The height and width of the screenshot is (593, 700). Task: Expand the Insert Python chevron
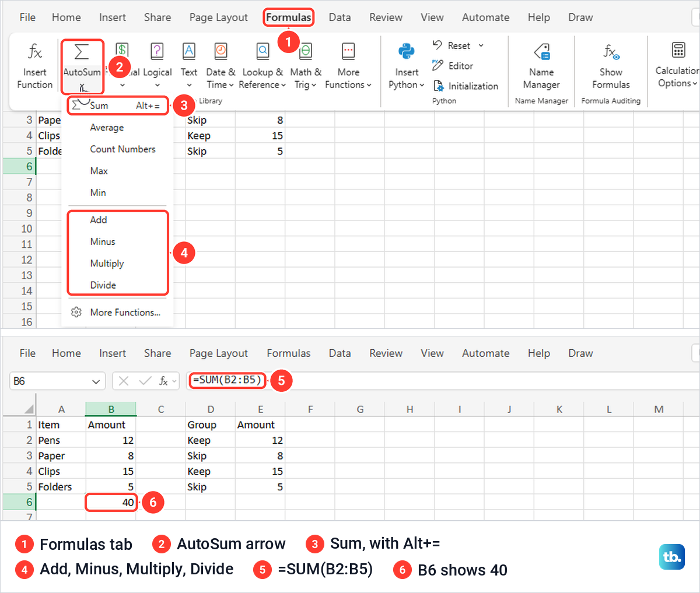pos(422,85)
